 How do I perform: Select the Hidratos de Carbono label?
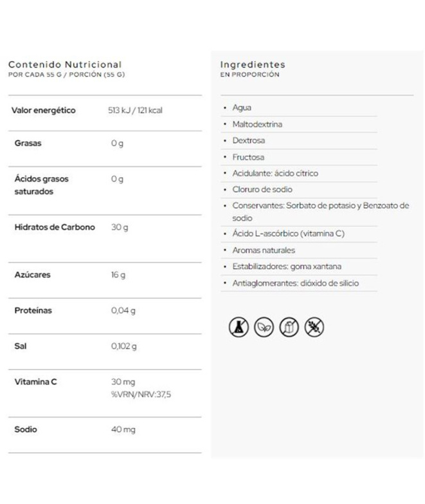[55, 227]
